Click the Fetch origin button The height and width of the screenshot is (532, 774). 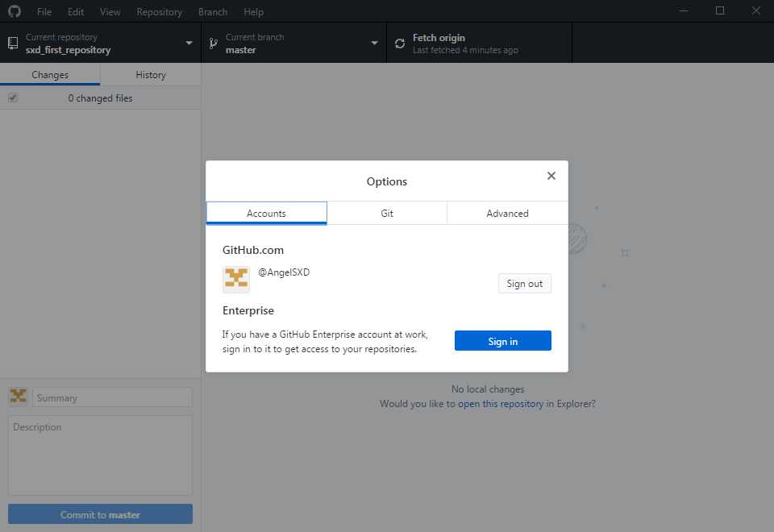479,43
